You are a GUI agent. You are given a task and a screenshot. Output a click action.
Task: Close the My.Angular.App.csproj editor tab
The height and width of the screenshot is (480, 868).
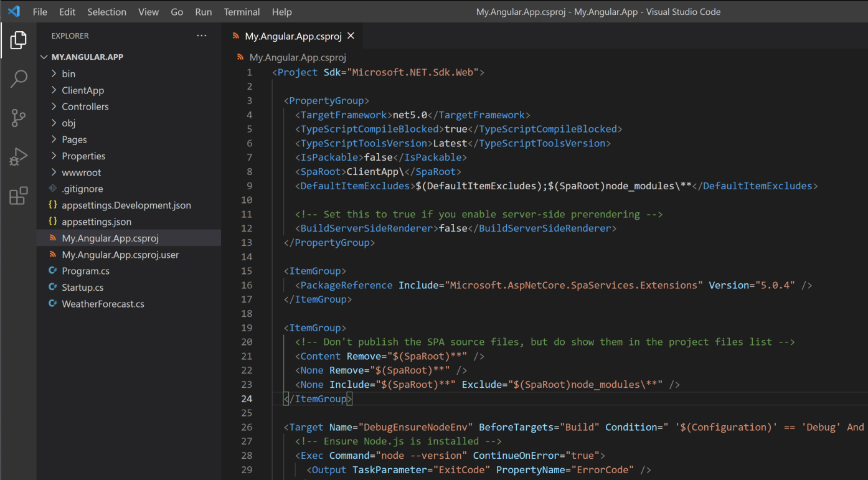coord(351,36)
